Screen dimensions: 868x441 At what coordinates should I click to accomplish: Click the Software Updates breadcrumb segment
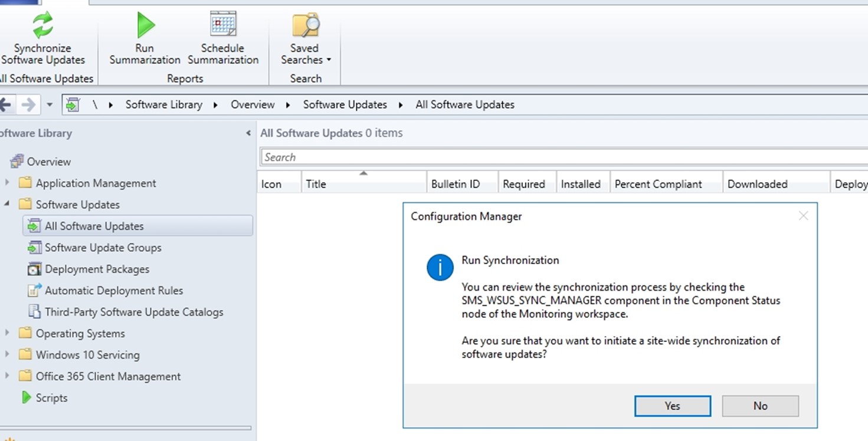pos(345,104)
